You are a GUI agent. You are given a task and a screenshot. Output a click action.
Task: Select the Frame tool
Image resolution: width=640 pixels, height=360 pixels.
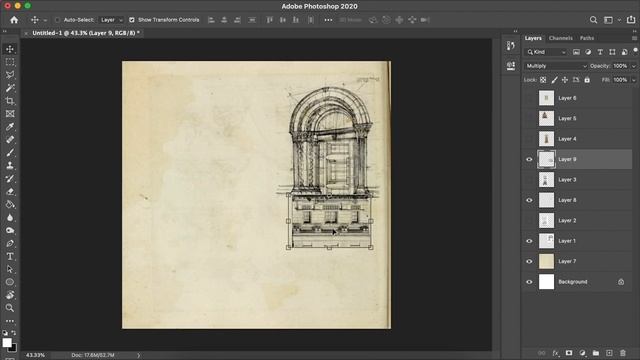10,114
